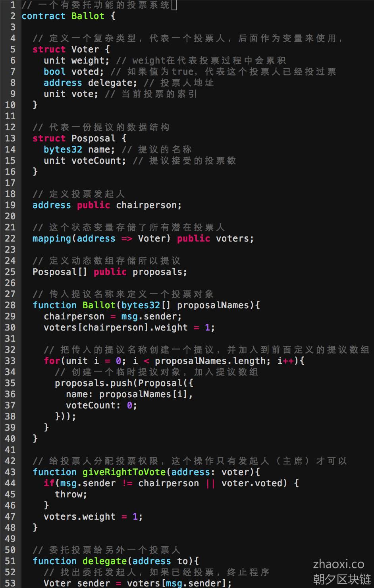Click 'function giveRightToVote(address: voter){' line
Viewport: 374px width, 588px height.
[147, 472]
